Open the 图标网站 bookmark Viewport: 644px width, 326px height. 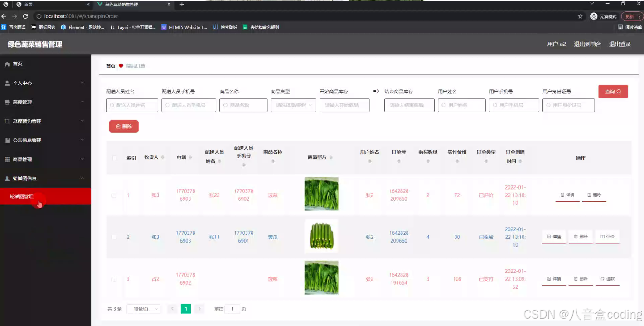click(x=44, y=27)
